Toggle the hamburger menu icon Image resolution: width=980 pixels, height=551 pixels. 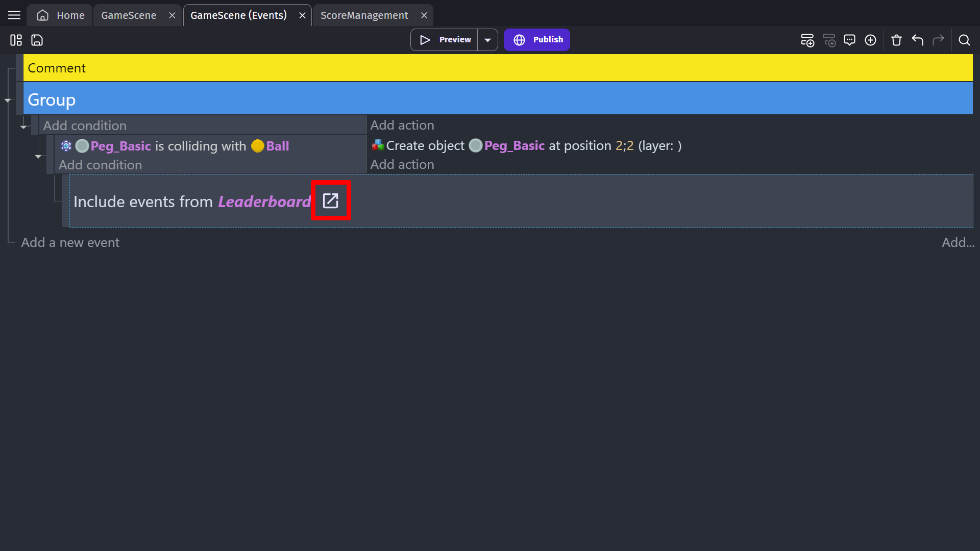[14, 15]
